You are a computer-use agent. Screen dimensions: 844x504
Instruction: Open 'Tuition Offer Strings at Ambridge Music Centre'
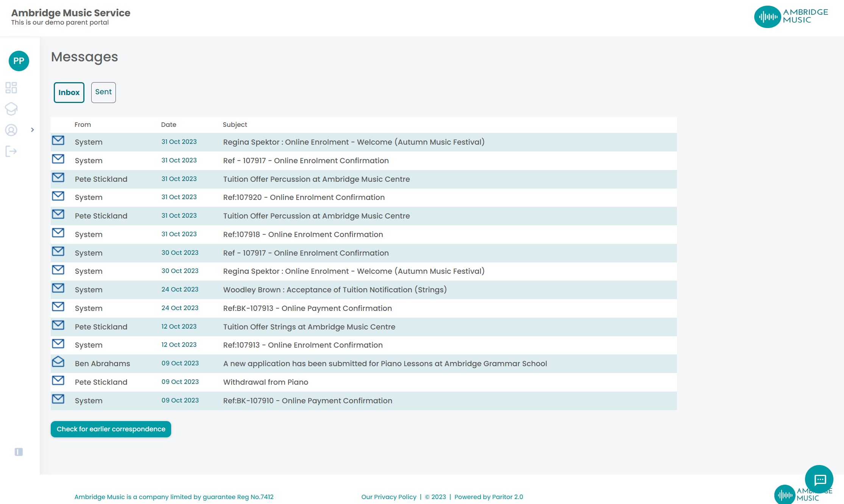click(309, 327)
